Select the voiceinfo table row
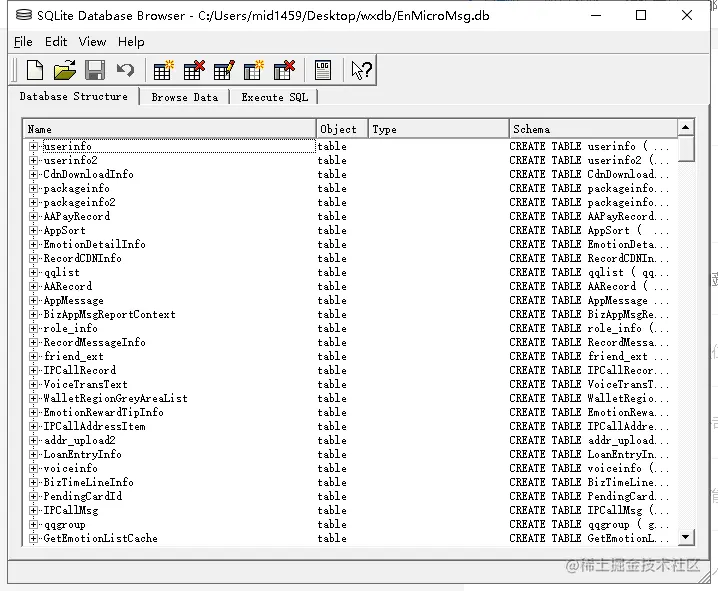Screen dimensions: 718x591 350,468
